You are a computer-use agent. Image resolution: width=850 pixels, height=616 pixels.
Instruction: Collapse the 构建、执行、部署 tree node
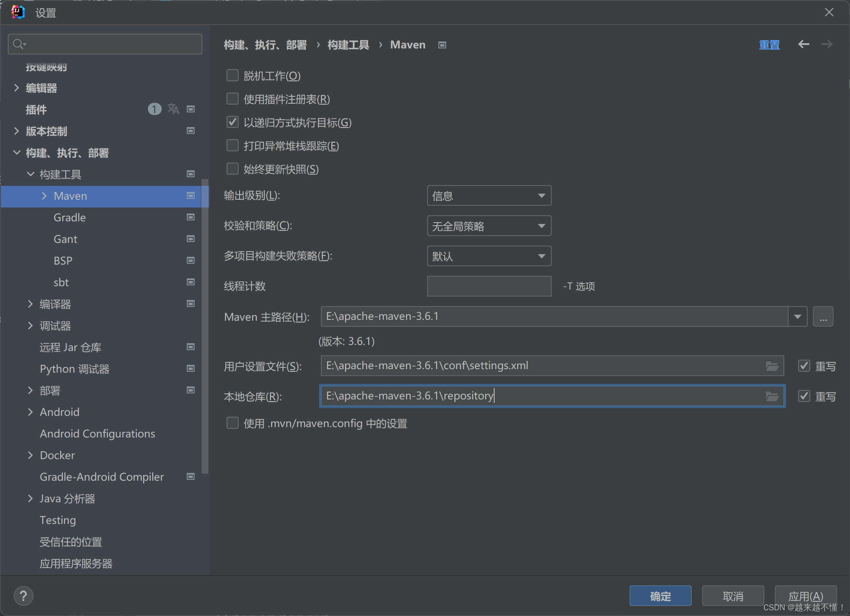pyautogui.click(x=16, y=153)
